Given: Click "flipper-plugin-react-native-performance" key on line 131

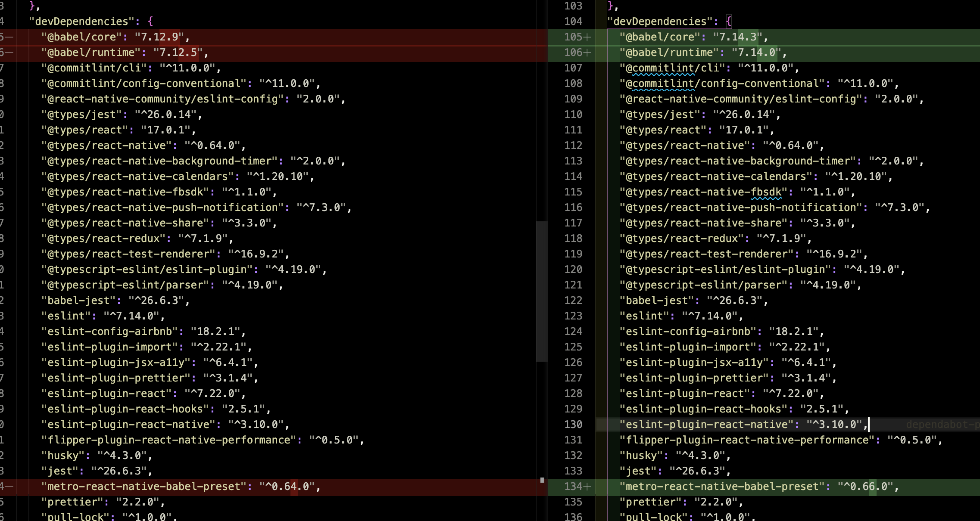Looking at the screenshot, I should [x=747, y=440].
